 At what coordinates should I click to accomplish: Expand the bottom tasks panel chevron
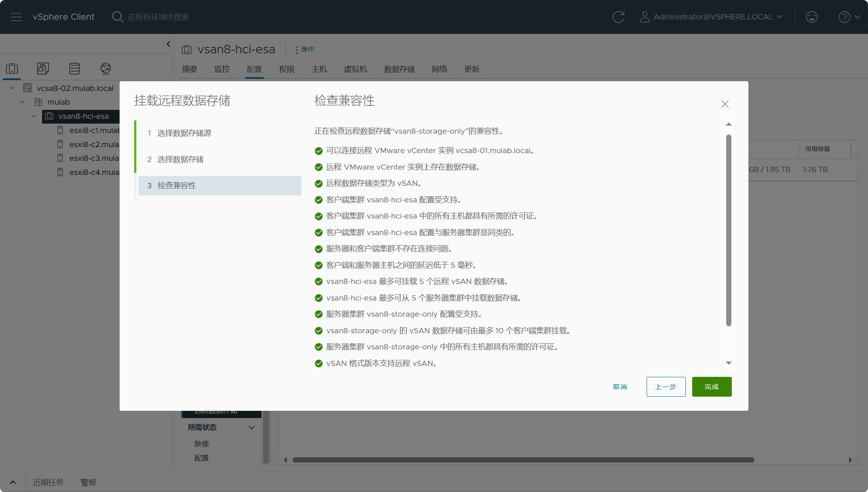pos(13,482)
